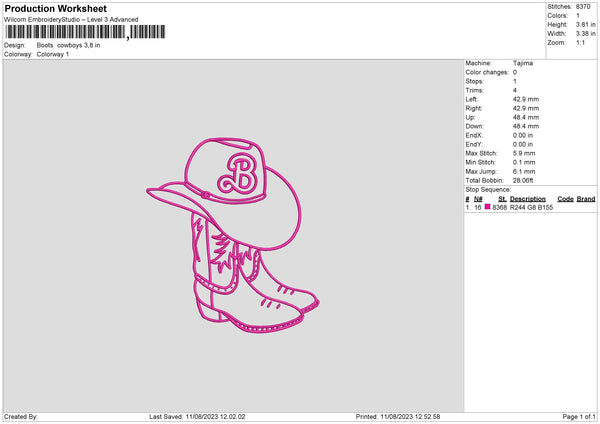Click the barcode below the software name
This screenshot has height=424, width=600.
[85, 32]
